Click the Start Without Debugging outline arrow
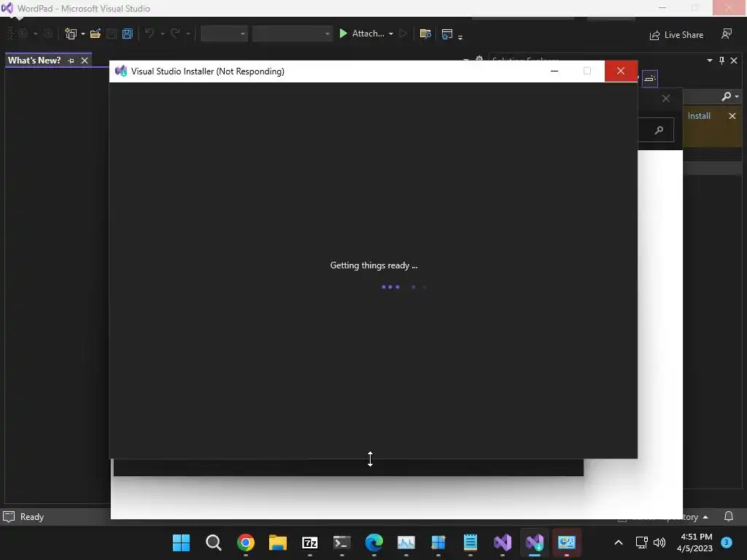This screenshot has height=560, width=747. (x=403, y=34)
